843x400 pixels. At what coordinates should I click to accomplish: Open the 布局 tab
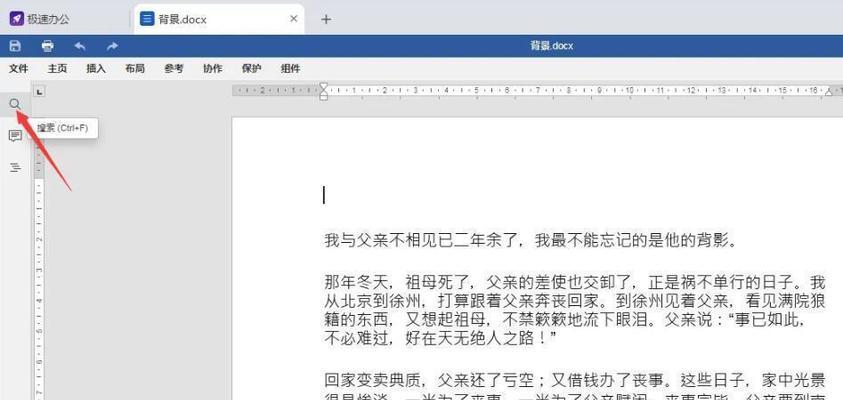[135, 69]
